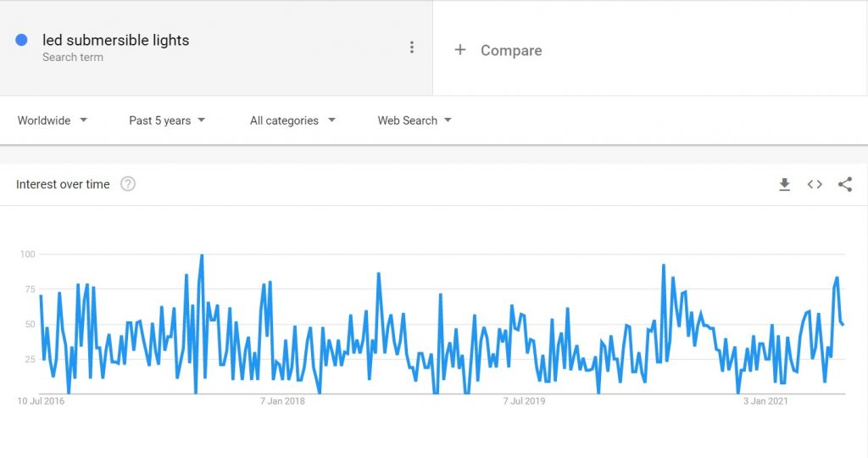Click the Compare button
This screenshot has width=868, height=458.
coord(498,50)
